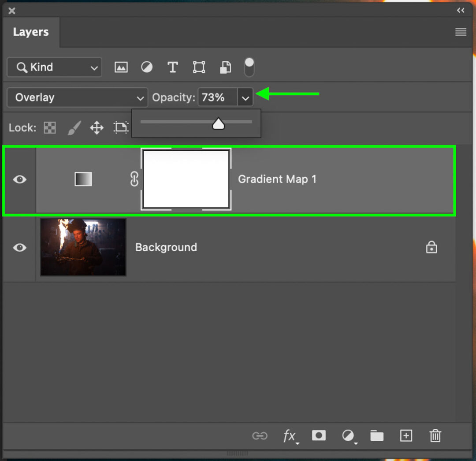Image resolution: width=476 pixels, height=461 pixels.
Task: Filter for type layers only
Action: tap(172, 67)
